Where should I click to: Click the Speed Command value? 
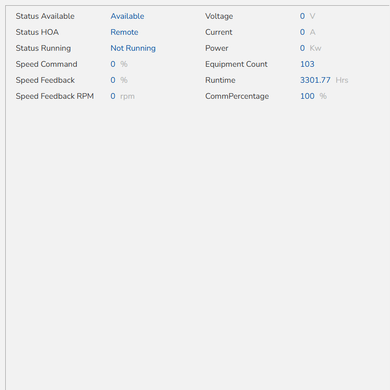pos(113,64)
